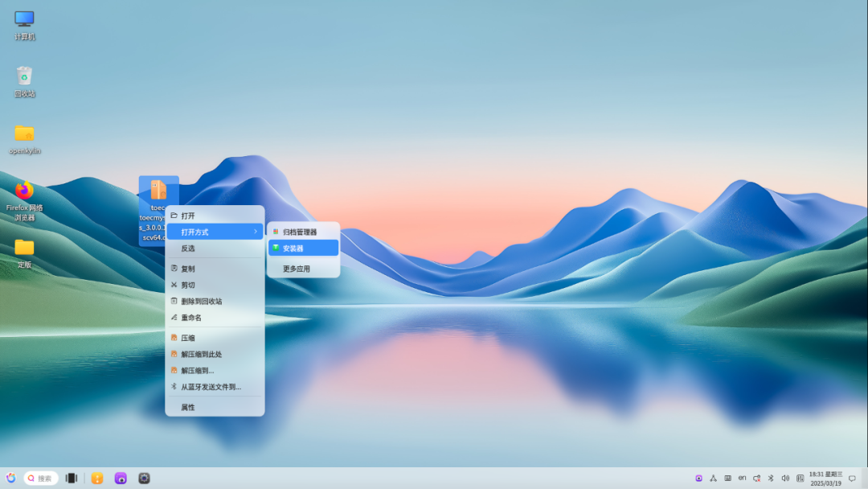
Task: Open the settings gear in taskbar
Action: 144,478
